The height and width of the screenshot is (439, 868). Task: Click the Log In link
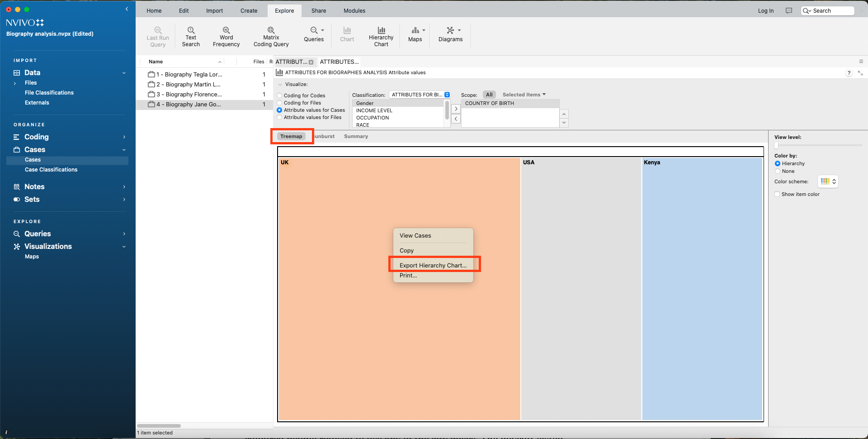pyautogui.click(x=765, y=11)
